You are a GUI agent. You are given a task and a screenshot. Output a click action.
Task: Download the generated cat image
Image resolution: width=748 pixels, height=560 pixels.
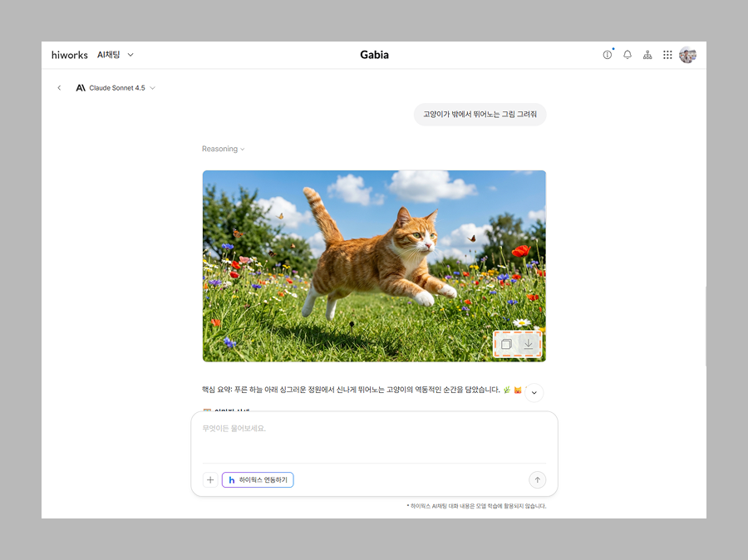pyautogui.click(x=529, y=344)
